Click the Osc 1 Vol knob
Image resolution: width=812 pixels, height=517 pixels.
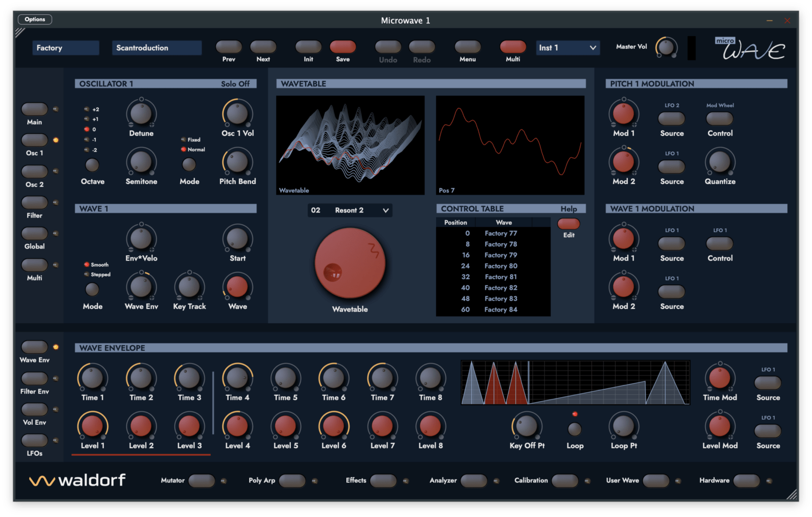tap(237, 114)
